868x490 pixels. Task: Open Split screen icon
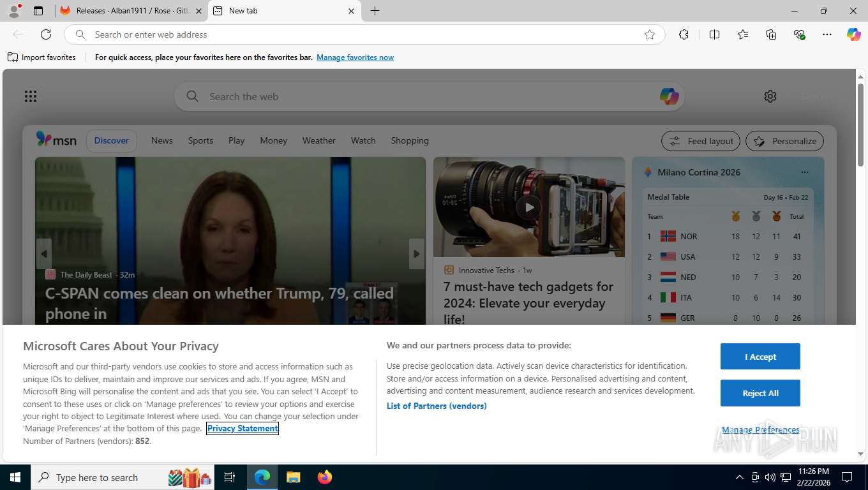tap(714, 34)
